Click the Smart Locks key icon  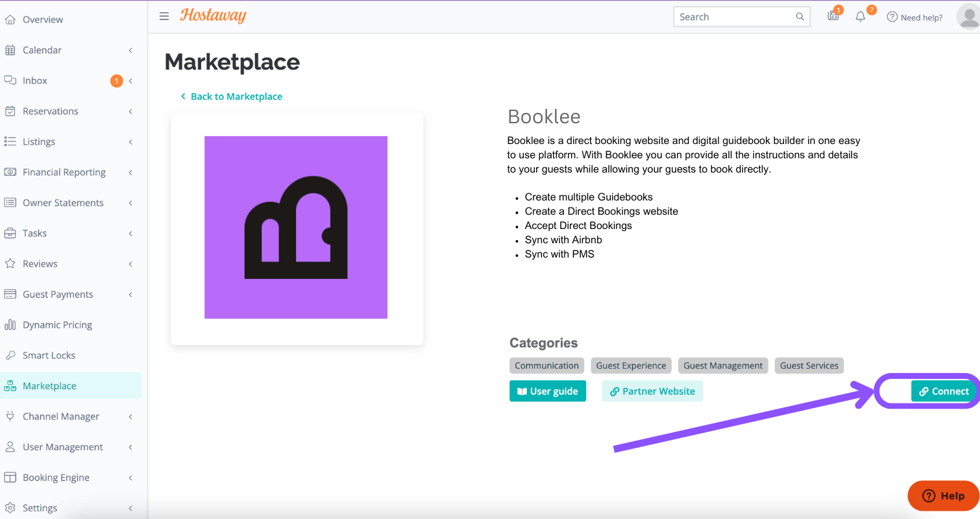pos(10,355)
